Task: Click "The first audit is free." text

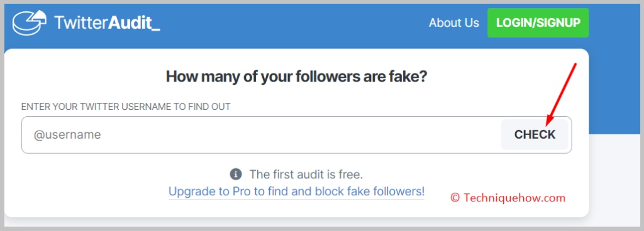Action: (x=306, y=175)
